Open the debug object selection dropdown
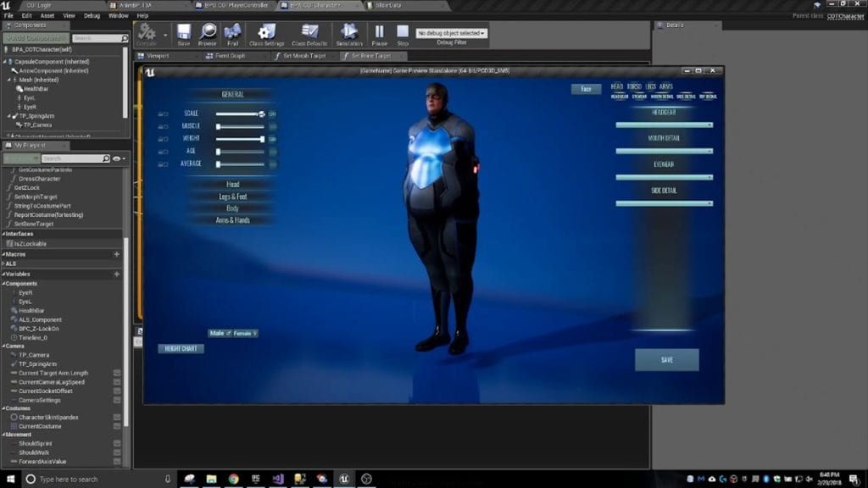Screen dimensions: 868x488 pos(451,33)
